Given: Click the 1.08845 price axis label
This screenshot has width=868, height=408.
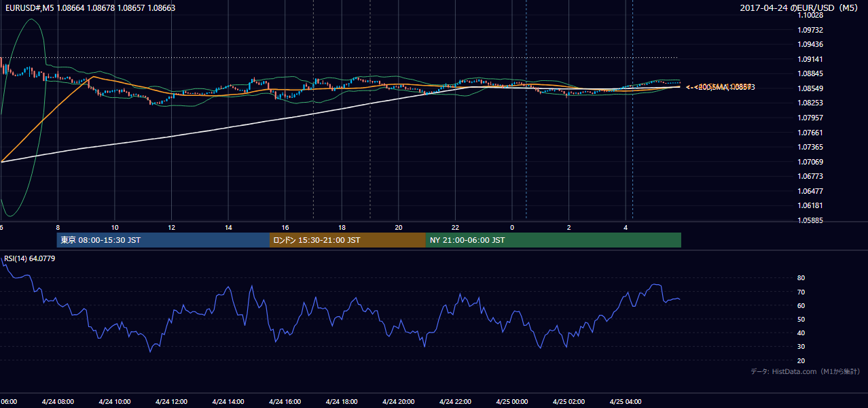Looking at the screenshot, I should click(x=811, y=73).
